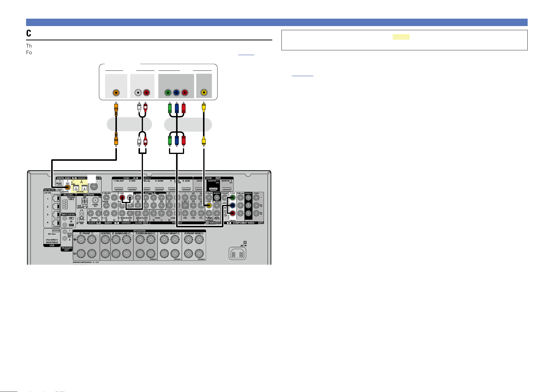The image size is (554, 392).
Task: Select the red component jack beside the blue jack on the source device
Action: (x=185, y=93)
